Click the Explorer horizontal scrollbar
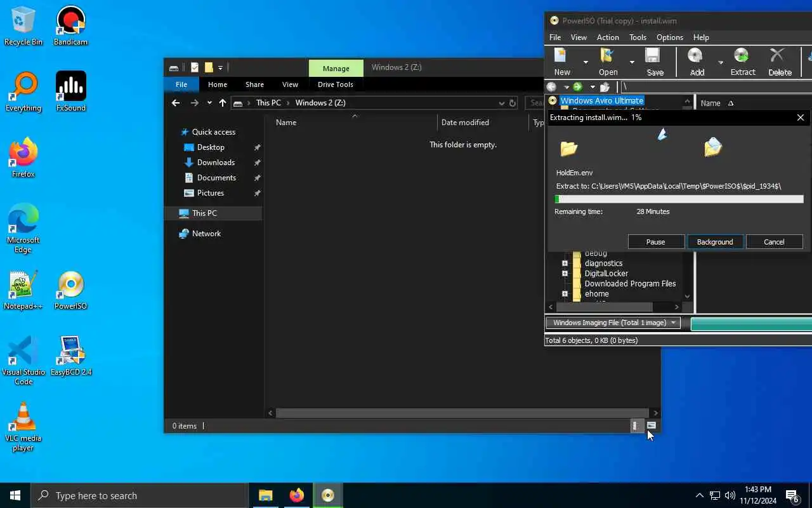The width and height of the screenshot is (812, 508). coord(463,413)
